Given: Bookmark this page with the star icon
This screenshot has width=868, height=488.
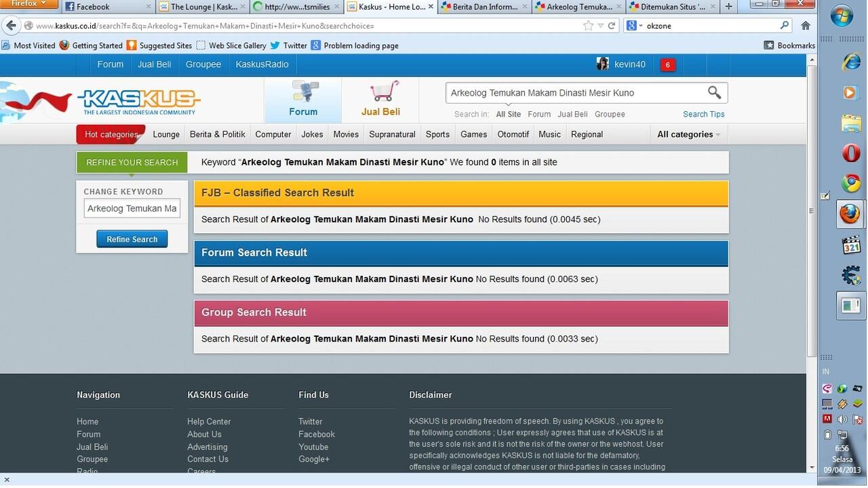Looking at the screenshot, I should click(588, 26).
